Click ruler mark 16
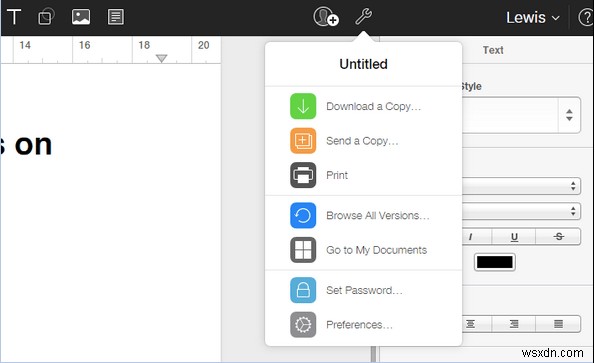The height and width of the screenshot is (363, 595). tap(84, 45)
